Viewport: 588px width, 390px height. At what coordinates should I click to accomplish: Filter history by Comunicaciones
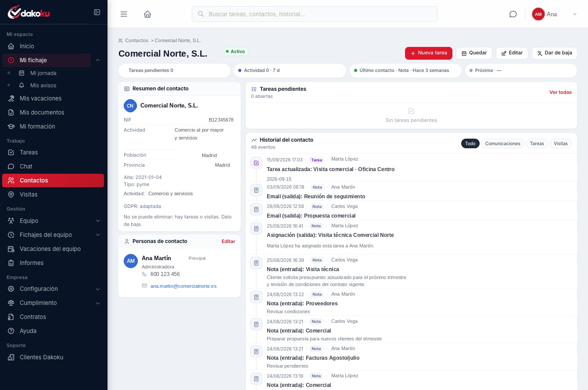pos(503,143)
